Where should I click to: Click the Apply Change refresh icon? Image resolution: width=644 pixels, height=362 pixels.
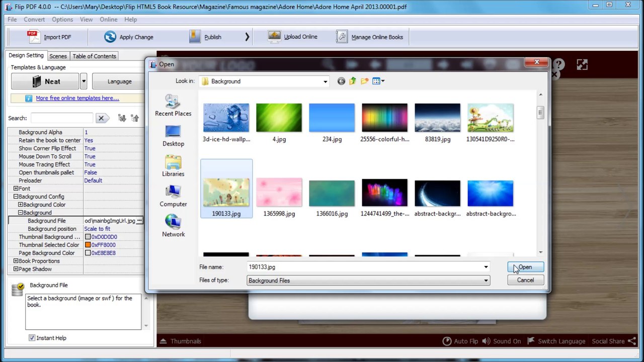(110, 37)
